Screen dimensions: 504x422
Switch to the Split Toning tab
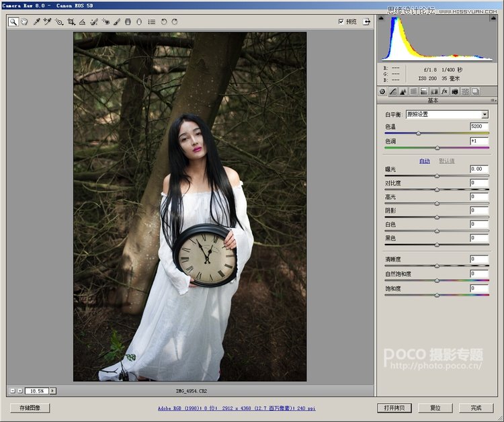[423, 91]
